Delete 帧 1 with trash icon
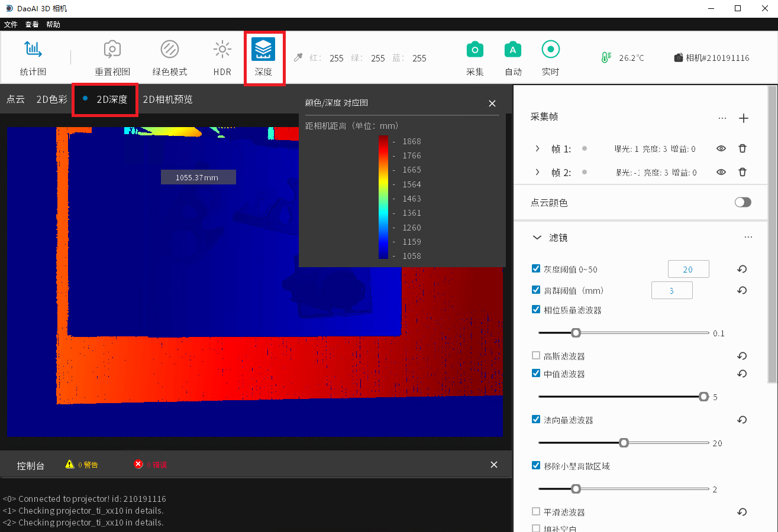The height and width of the screenshot is (532, 778). click(743, 149)
